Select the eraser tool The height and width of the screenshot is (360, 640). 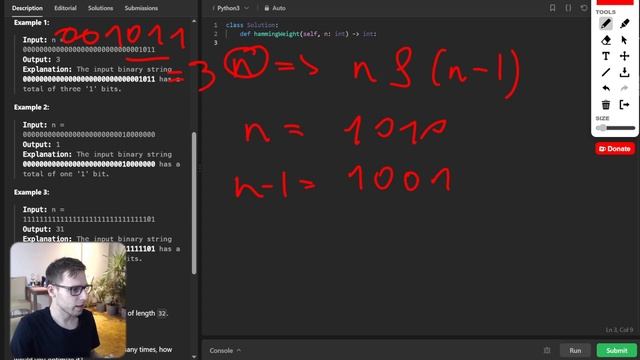pos(606,40)
